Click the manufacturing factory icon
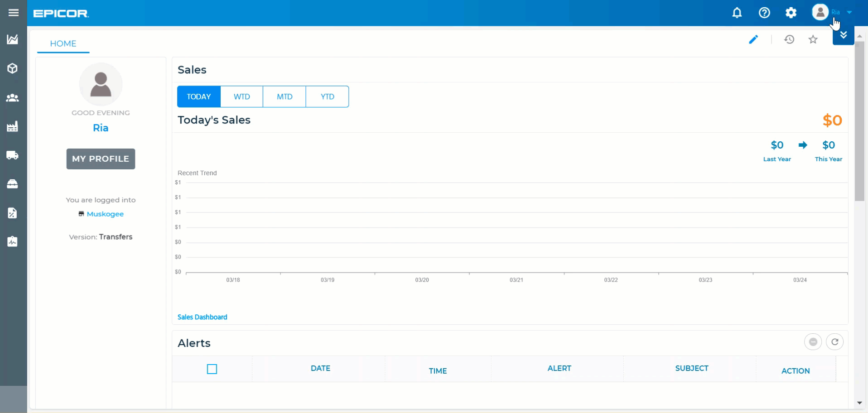 tap(13, 127)
